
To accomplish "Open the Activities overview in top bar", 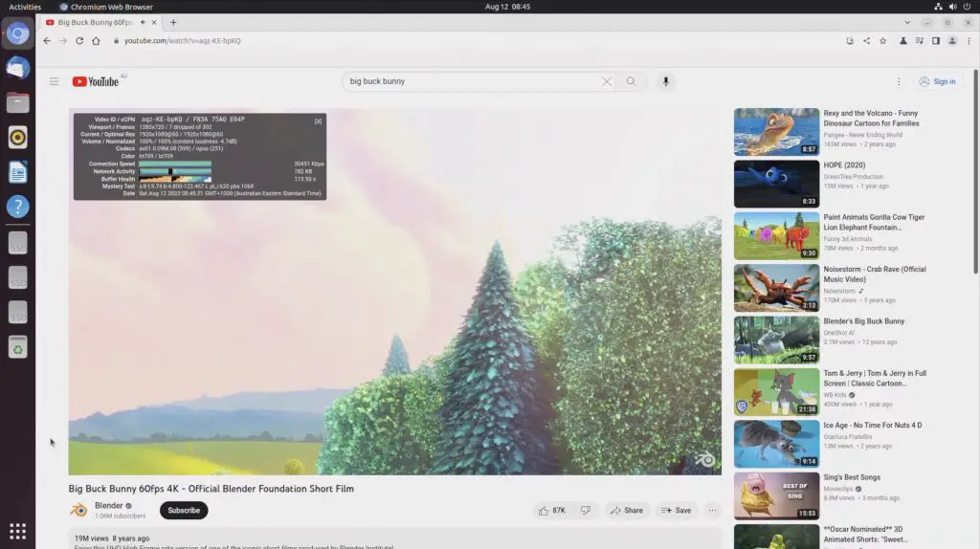I will [x=25, y=7].
